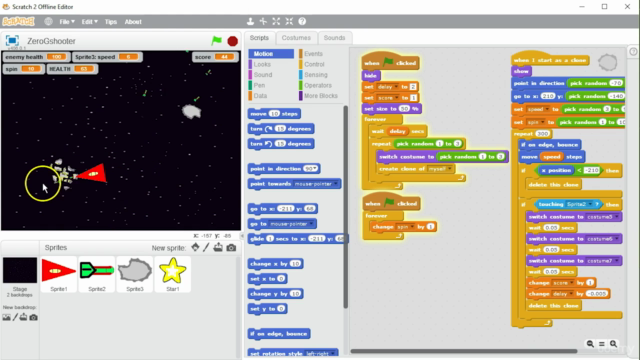Viewport: 640px width, 360px height.
Task: Open mouse-pointer dropdown in go to block
Action: point(311,224)
